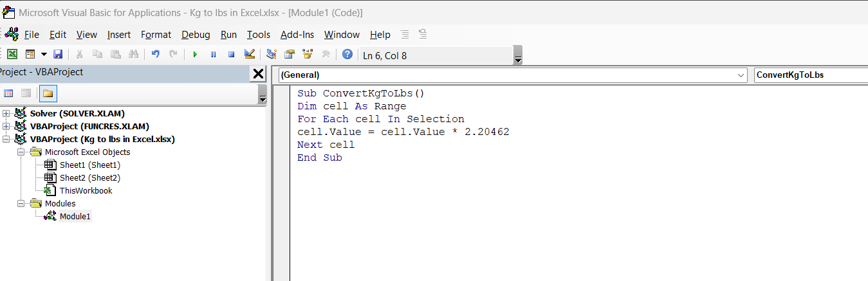The height and width of the screenshot is (281, 868).
Task: Open the Format menu
Action: (156, 35)
